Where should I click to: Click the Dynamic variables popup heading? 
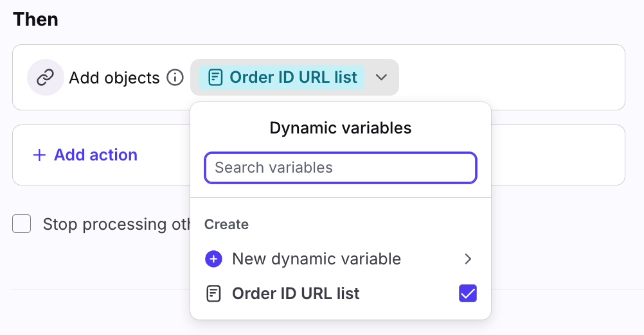(340, 128)
